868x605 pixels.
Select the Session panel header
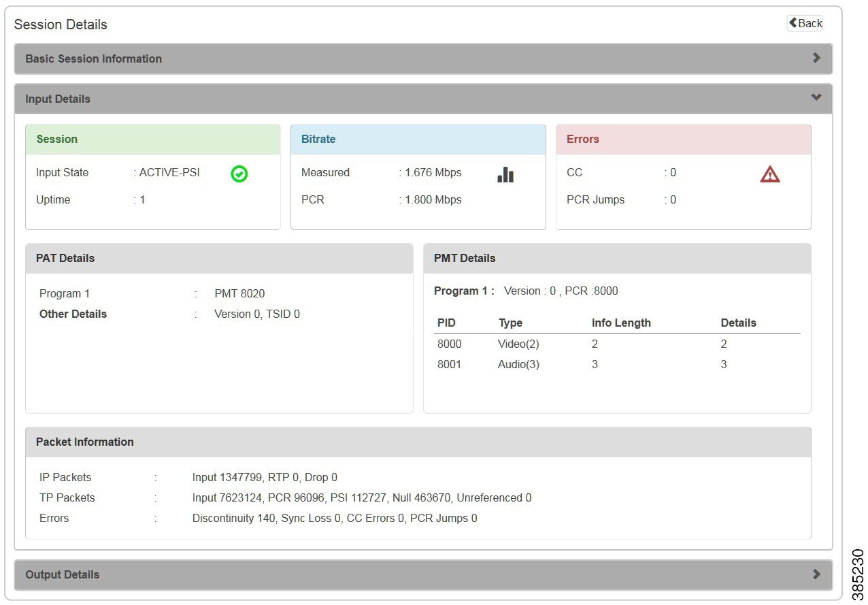(x=56, y=139)
